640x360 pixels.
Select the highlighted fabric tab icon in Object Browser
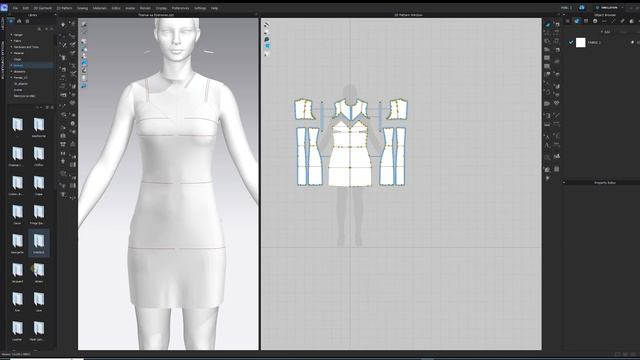tap(577, 21)
